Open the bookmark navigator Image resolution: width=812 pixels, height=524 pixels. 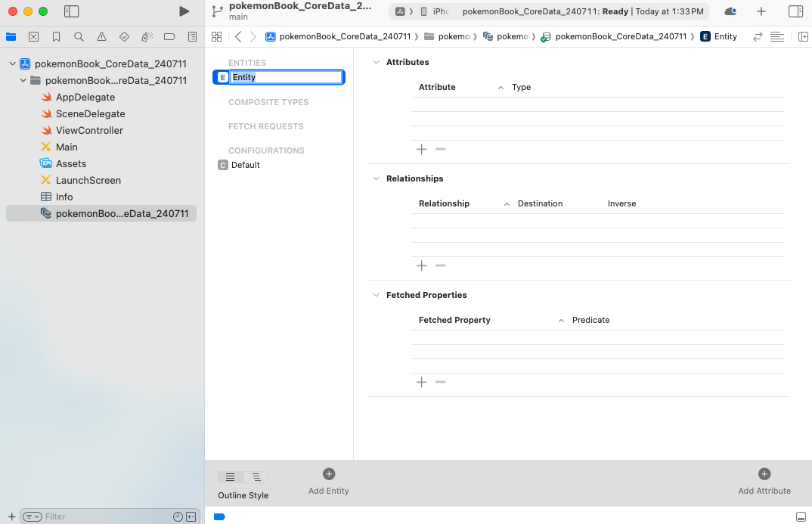click(x=57, y=37)
